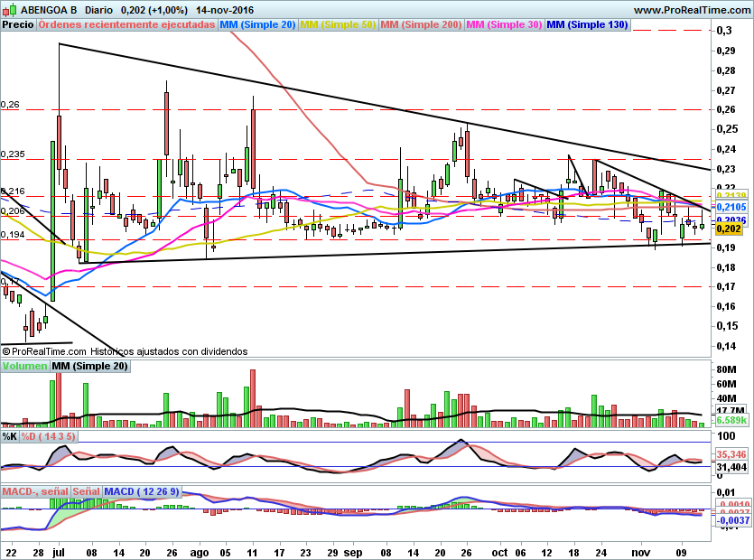Click the 0,19 price axis value

pos(726,247)
